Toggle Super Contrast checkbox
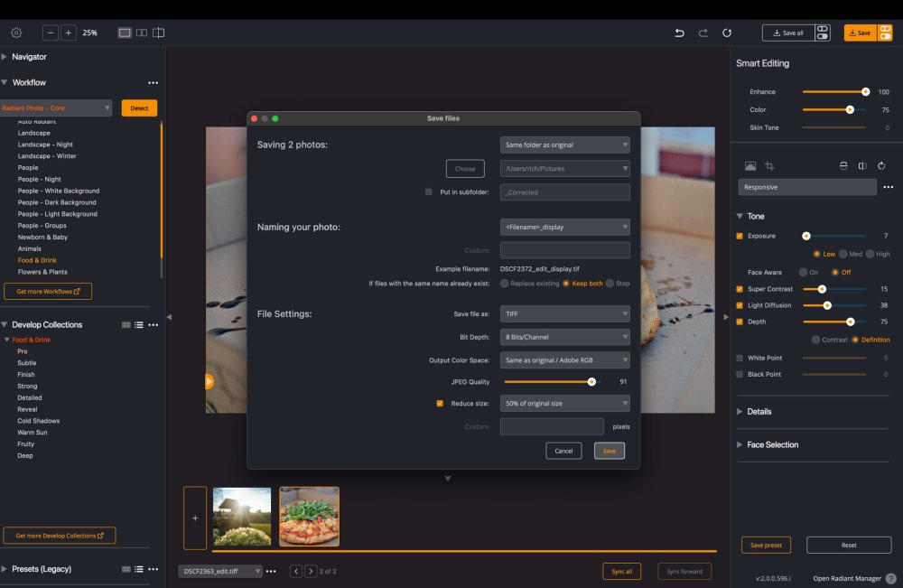903x588 pixels. 740,289
